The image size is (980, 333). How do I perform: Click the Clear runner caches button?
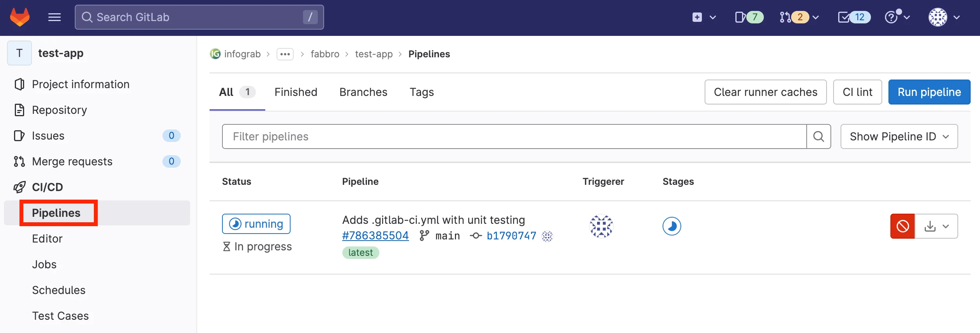pyautogui.click(x=765, y=92)
